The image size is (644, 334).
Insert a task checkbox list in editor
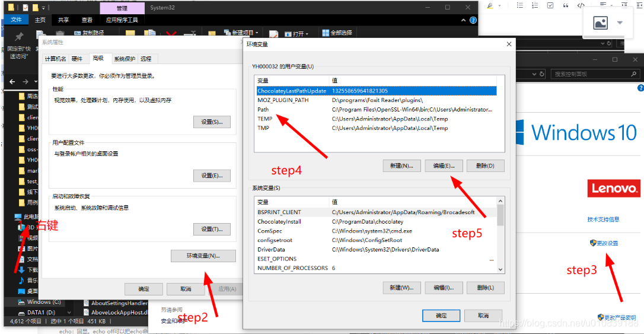(550, 5)
